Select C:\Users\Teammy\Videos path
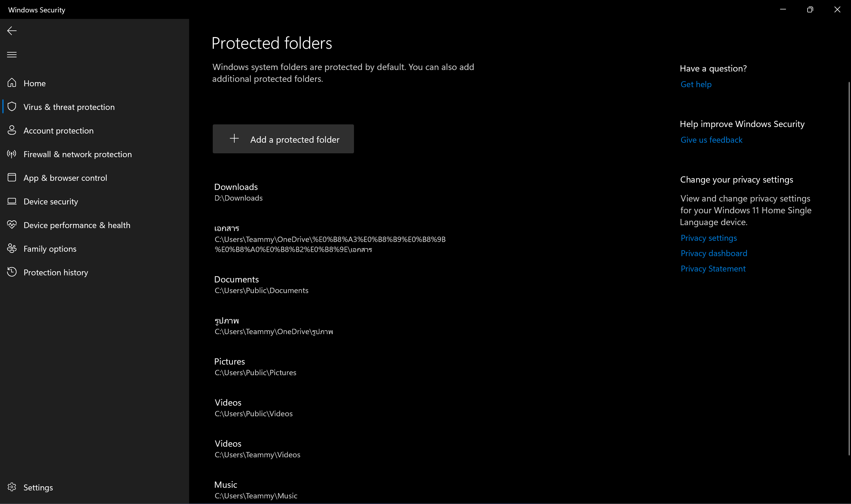The width and height of the screenshot is (851, 504). point(257,455)
